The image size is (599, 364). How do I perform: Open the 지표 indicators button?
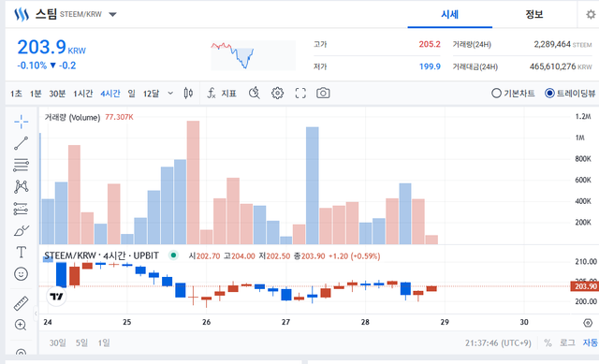coord(222,94)
